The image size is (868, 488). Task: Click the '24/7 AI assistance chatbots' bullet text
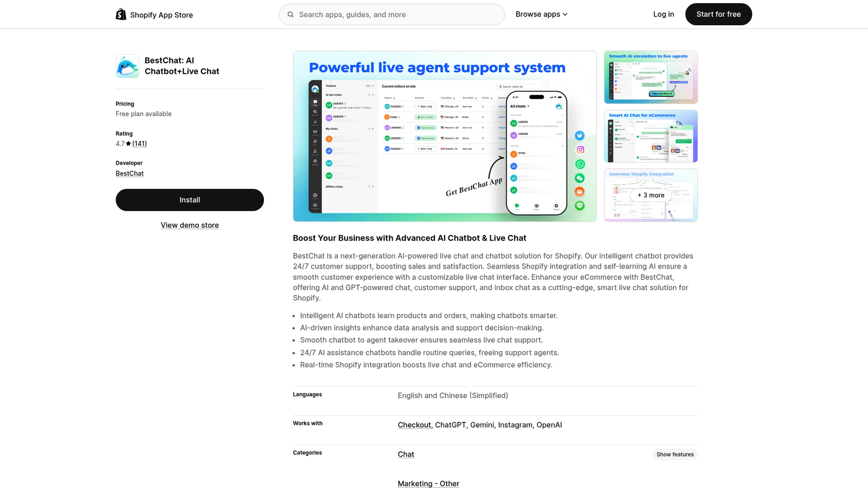(429, 353)
